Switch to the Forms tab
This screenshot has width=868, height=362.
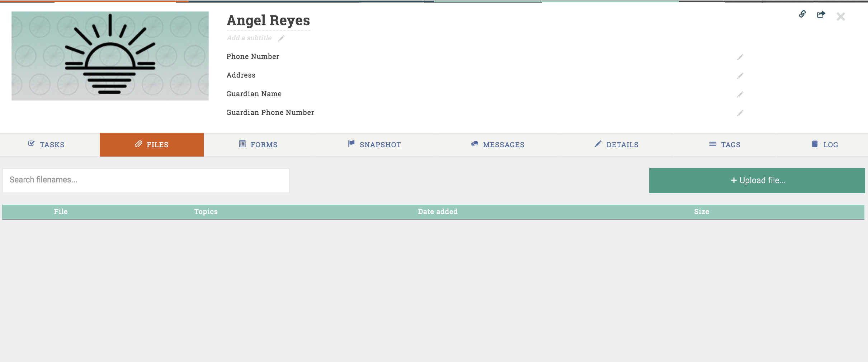coord(258,145)
